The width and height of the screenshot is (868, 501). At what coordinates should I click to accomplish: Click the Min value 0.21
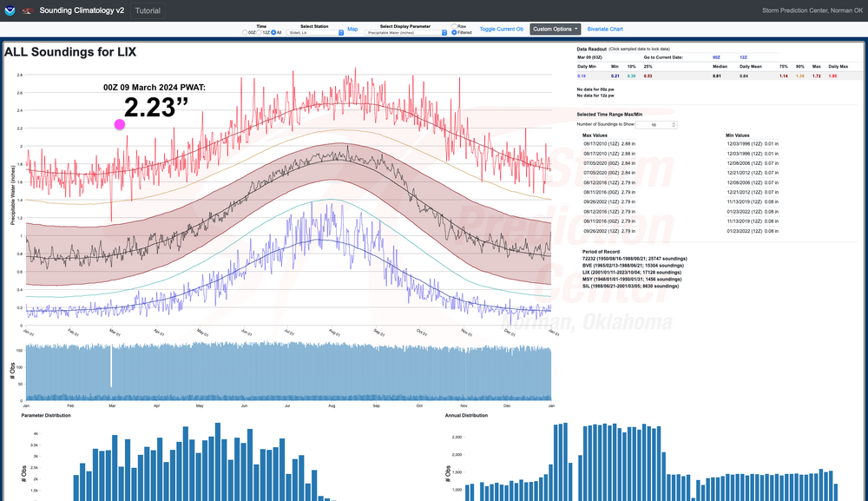615,76
